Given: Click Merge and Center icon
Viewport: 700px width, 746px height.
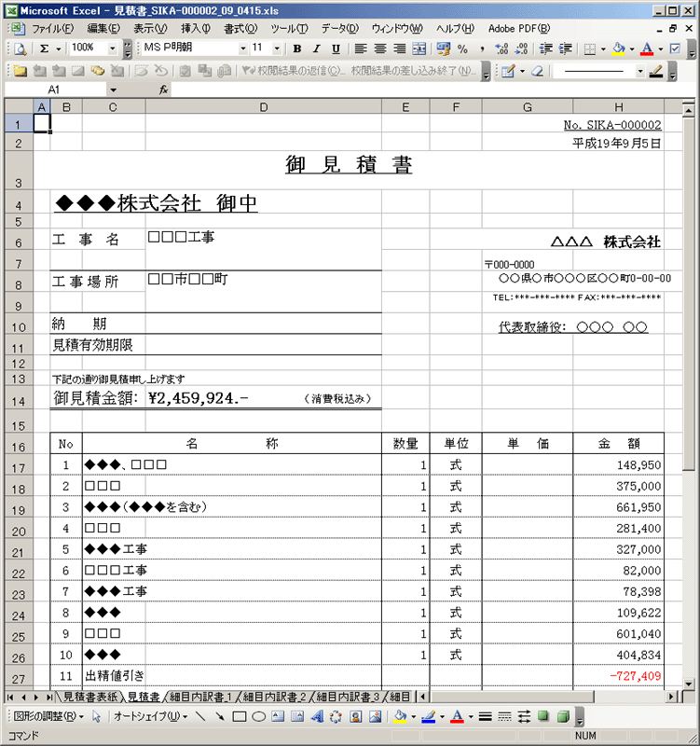Looking at the screenshot, I should pyautogui.click(x=419, y=48).
